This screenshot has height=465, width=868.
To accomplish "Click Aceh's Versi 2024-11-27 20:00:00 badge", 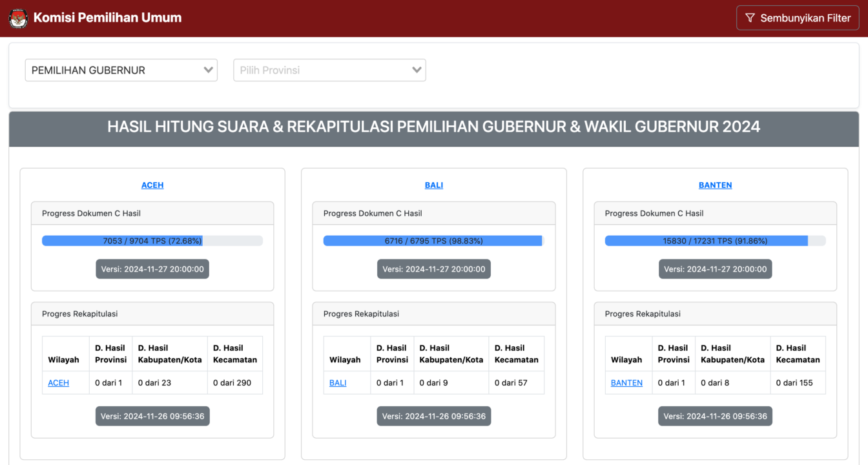I will tap(152, 269).
